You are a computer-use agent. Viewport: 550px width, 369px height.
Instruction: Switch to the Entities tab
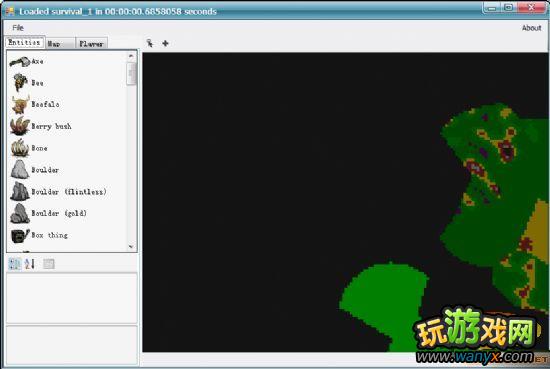(24, 42)
